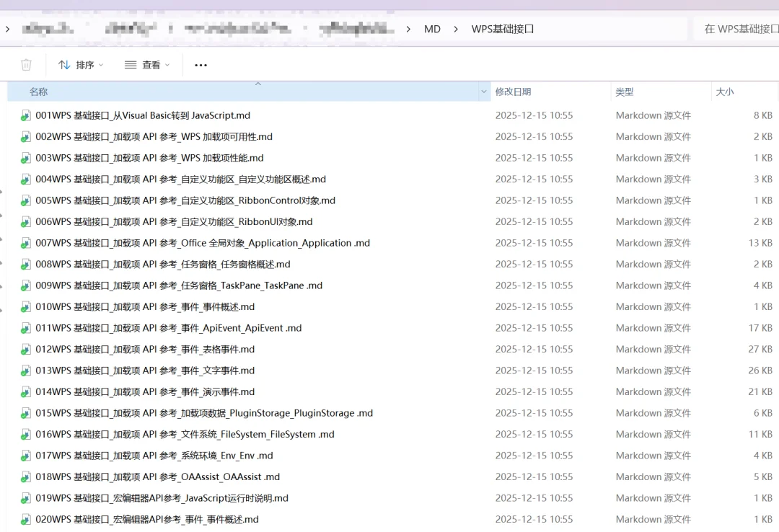Screen dimensions: 779x532
Task: Expand the chevron before MD breadcrumb
Action: (408, 30)
